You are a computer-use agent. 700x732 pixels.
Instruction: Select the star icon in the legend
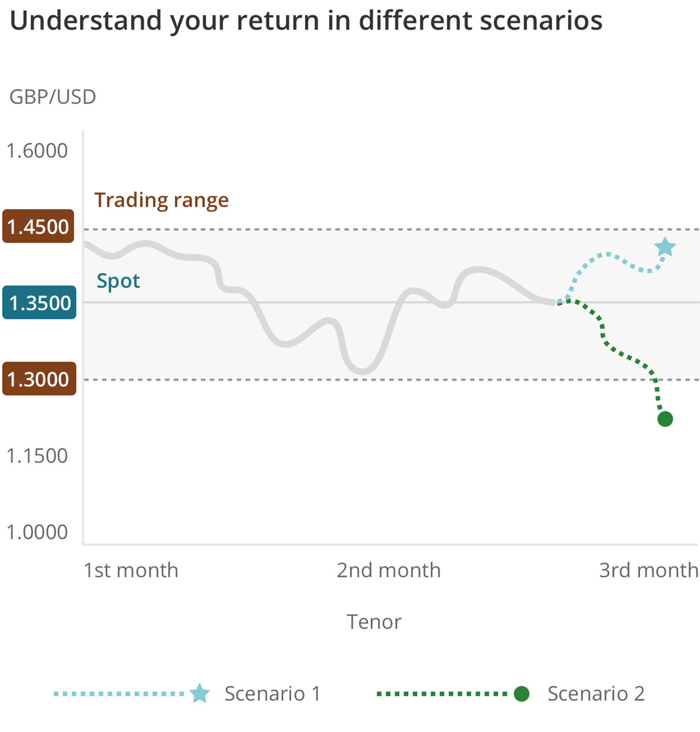[x=199, y=693]
